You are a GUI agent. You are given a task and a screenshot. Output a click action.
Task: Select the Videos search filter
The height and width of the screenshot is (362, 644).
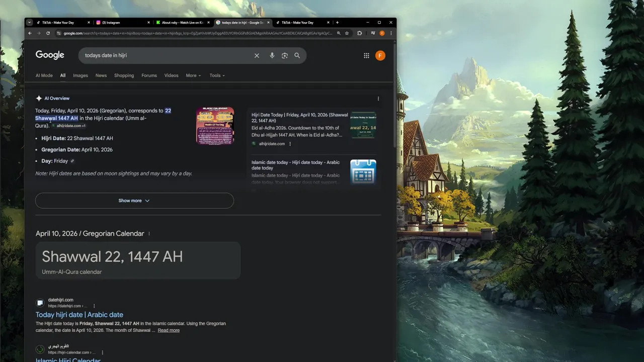pos(171,75)
